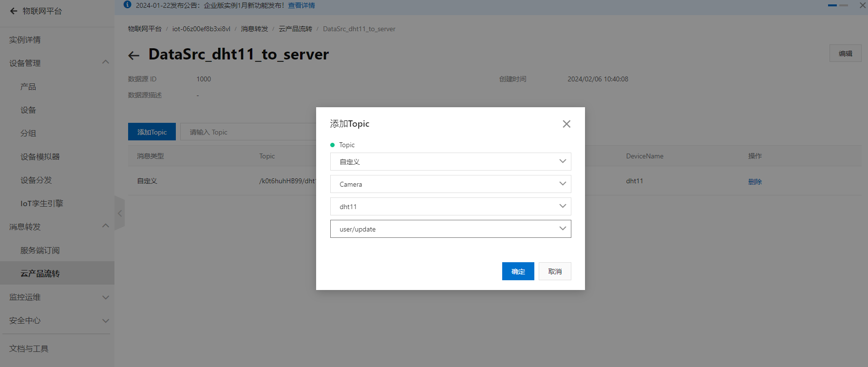Open the 自定义 message type dropdown
Screen dimensions: 868x367
451,162
